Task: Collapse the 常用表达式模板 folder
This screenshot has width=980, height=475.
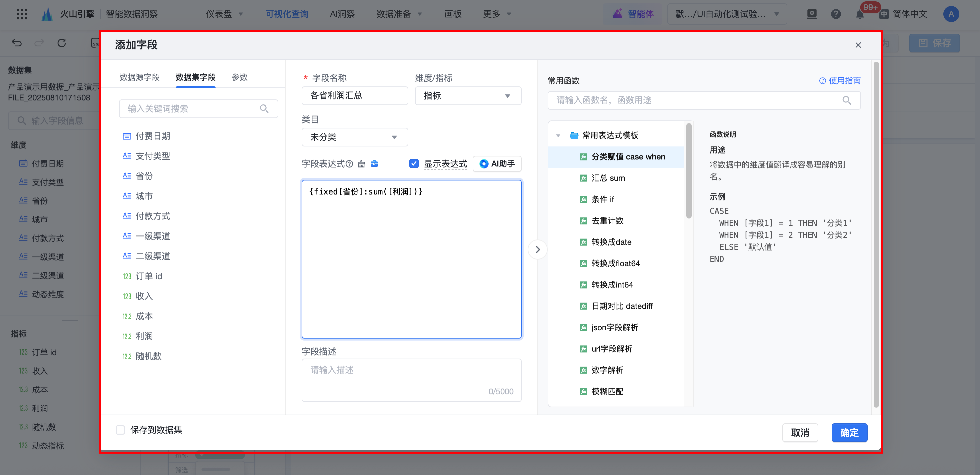Action: [x=558, y=135]
